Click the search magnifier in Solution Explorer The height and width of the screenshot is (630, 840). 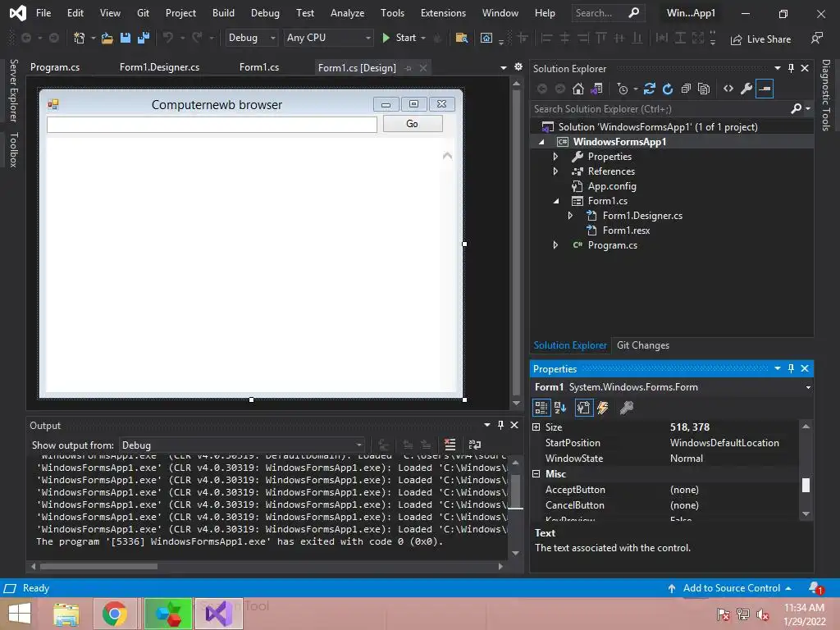coord(796,109)
